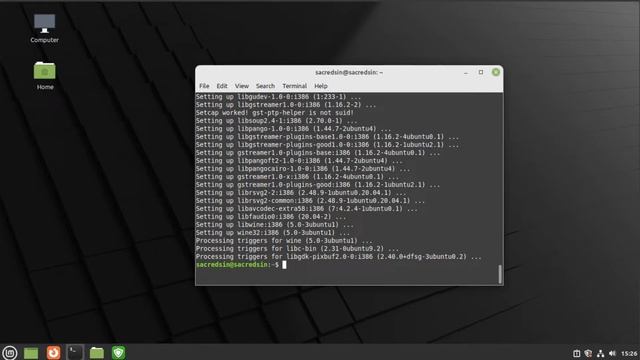
Task: Open the Edit menu in Terminal
Action: [222, 86]
